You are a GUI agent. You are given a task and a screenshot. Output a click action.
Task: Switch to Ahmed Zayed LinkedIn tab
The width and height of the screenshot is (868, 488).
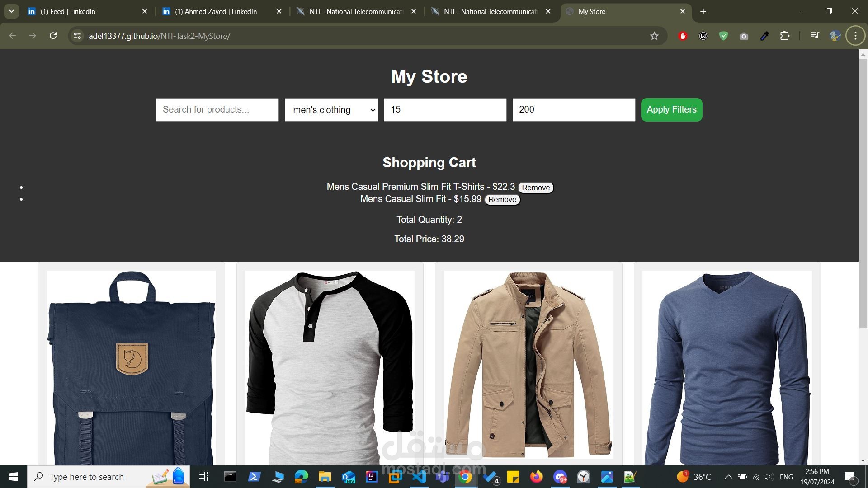[x=216, y=12]
